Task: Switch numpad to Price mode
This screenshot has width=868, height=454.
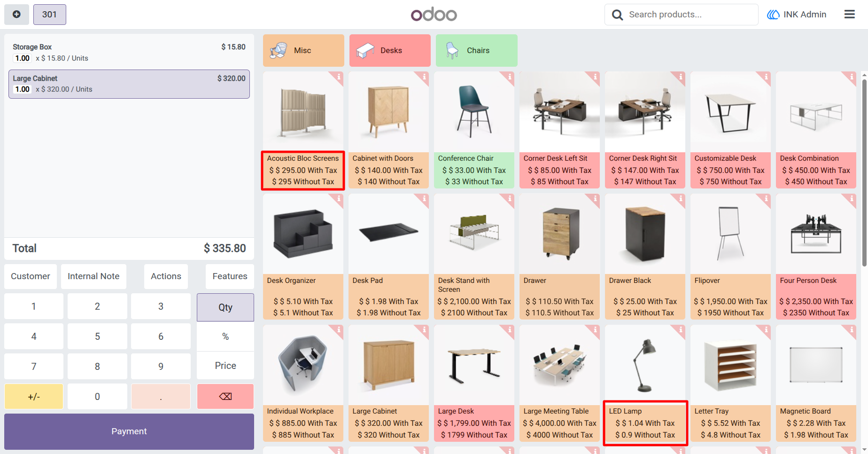Action: coord(225,366)
